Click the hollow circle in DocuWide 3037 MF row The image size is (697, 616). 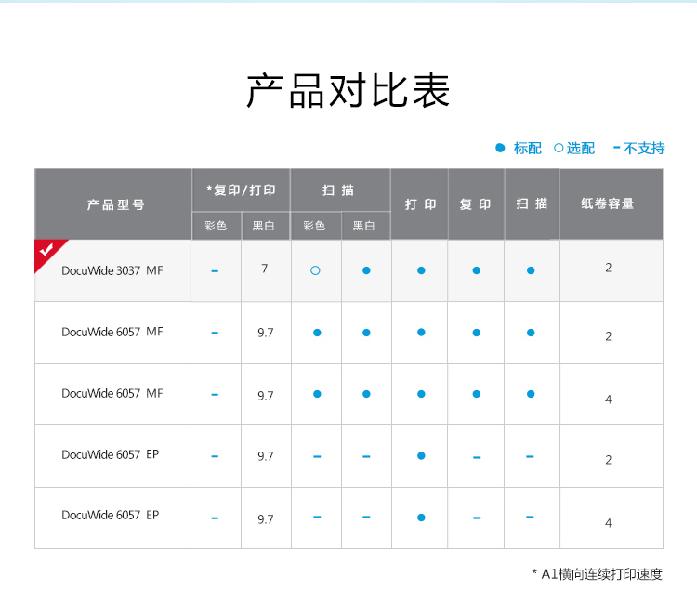(x=315, y=270)
